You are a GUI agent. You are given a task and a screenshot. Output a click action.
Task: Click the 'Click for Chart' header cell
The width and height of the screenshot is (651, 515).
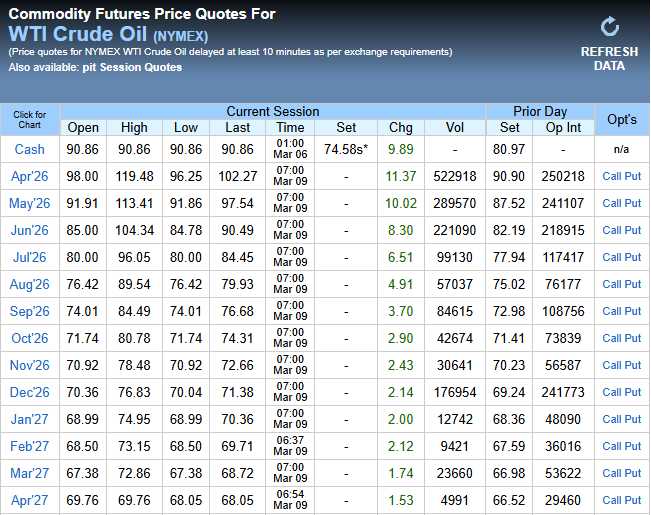[x=29, y=119]
